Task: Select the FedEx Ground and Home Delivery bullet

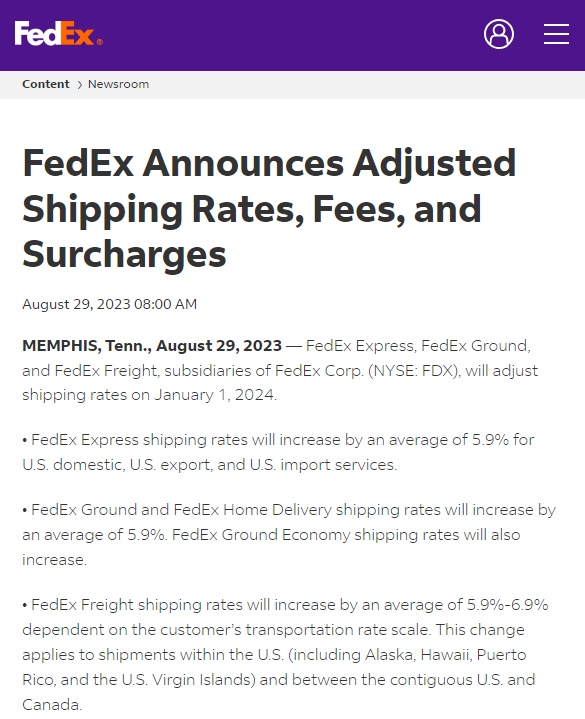Action: (x=289, y=535)
